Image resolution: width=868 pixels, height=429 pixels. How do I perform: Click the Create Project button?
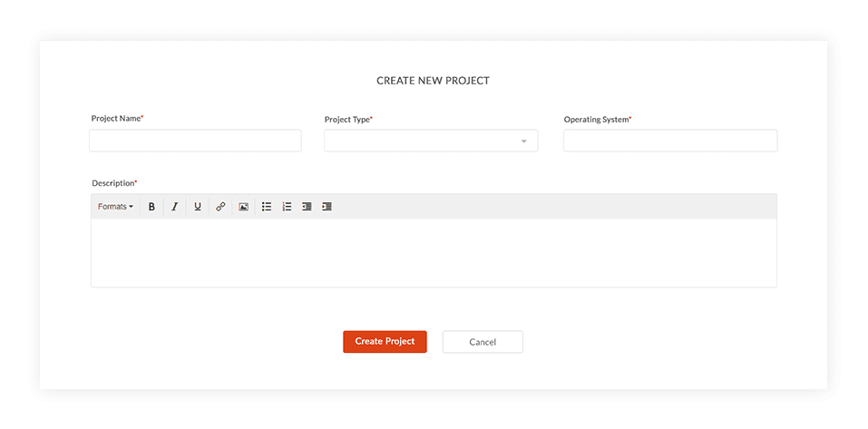pyautogui.click(x=385, y=342)
